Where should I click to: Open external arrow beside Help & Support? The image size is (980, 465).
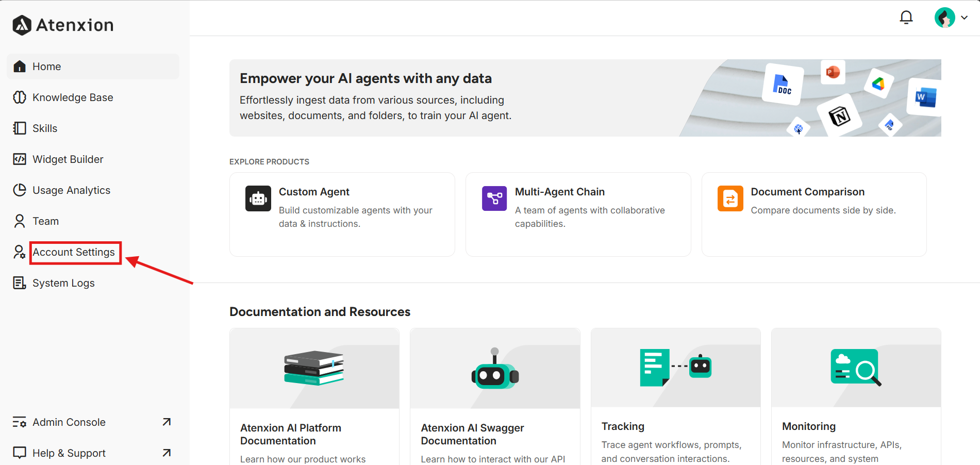pos(167,453)
